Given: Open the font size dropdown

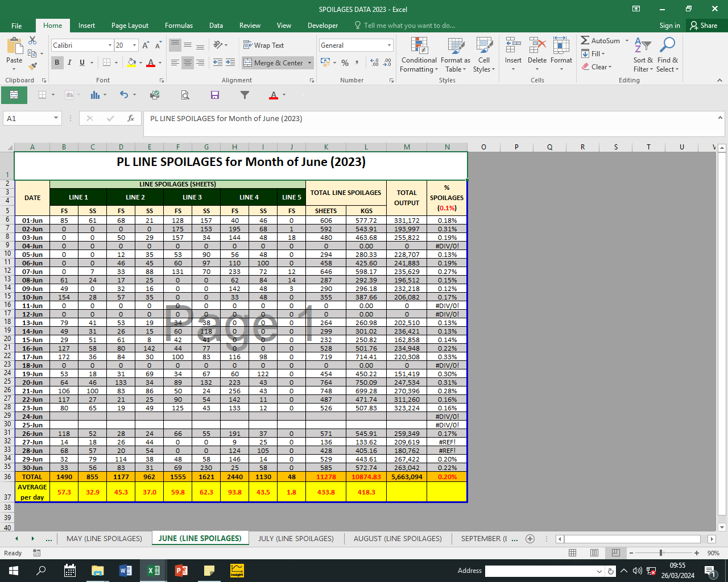Looking at the screenshot, I should tap(135, 45).
